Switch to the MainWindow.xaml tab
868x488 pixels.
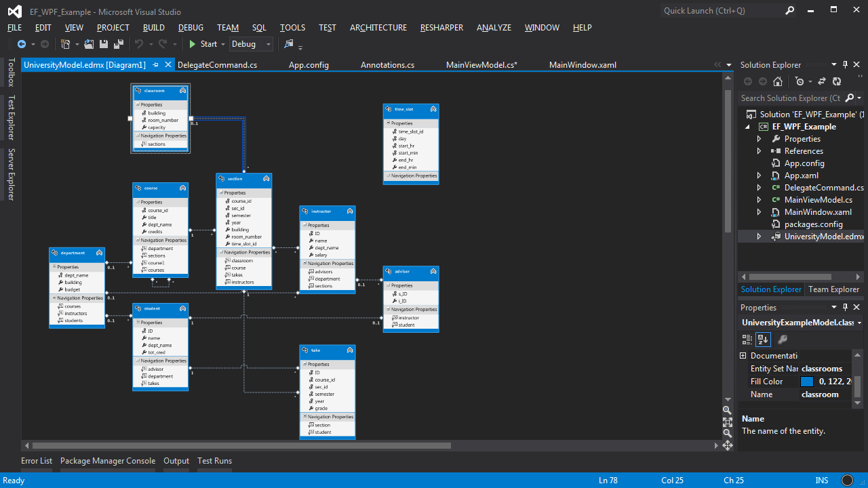[582, 65]
